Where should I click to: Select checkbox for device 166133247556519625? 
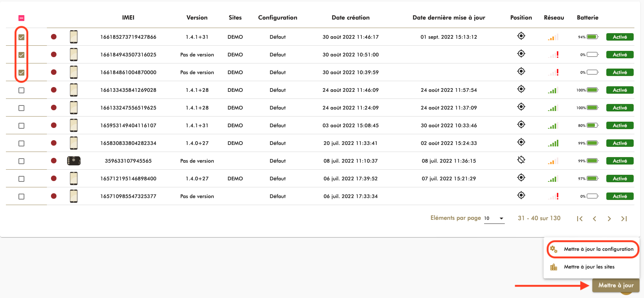pyautogui.click(x=21, y=108)
